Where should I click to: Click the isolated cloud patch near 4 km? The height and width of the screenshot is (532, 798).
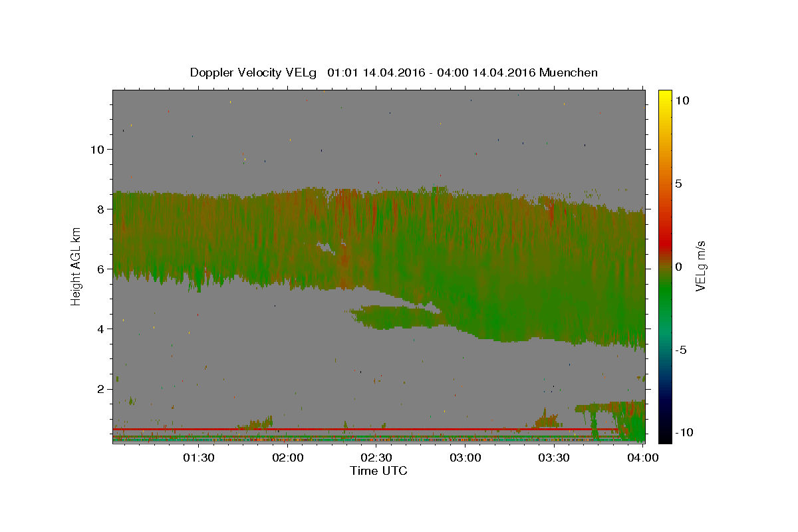(x=398, y=317)
